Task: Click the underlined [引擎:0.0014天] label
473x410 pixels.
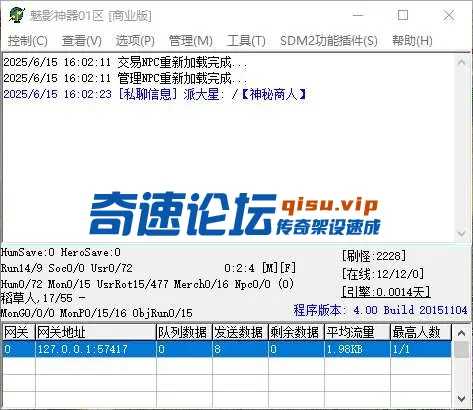Action: [386, 292]
